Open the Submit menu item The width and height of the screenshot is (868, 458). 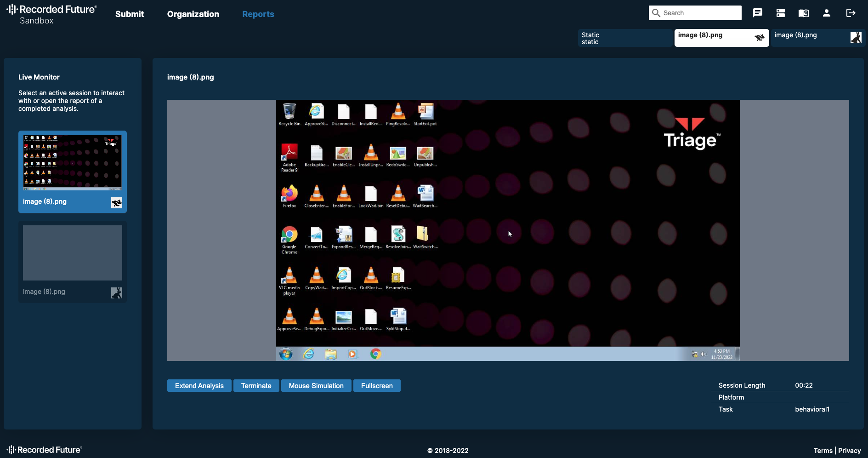(130, 14)
